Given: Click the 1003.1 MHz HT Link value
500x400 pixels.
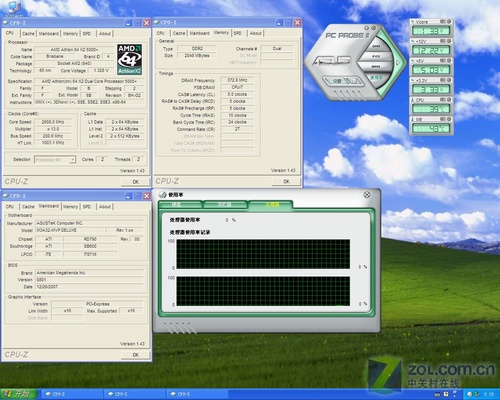Looking at the screenshot, I should 53,143.
